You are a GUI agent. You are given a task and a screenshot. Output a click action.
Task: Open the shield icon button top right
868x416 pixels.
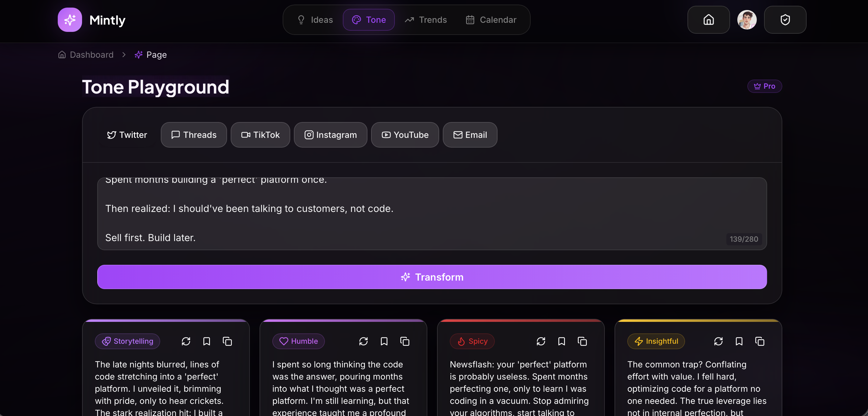(785, 19)
